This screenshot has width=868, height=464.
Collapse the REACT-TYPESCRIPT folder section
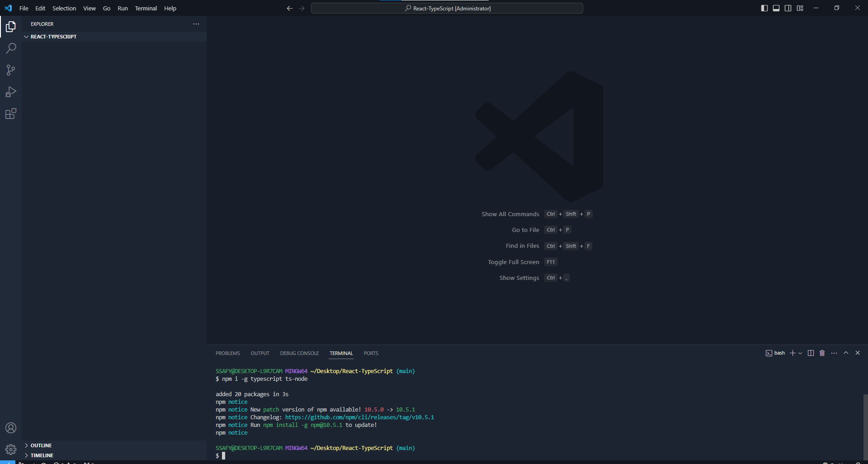(x=114, y=37)
